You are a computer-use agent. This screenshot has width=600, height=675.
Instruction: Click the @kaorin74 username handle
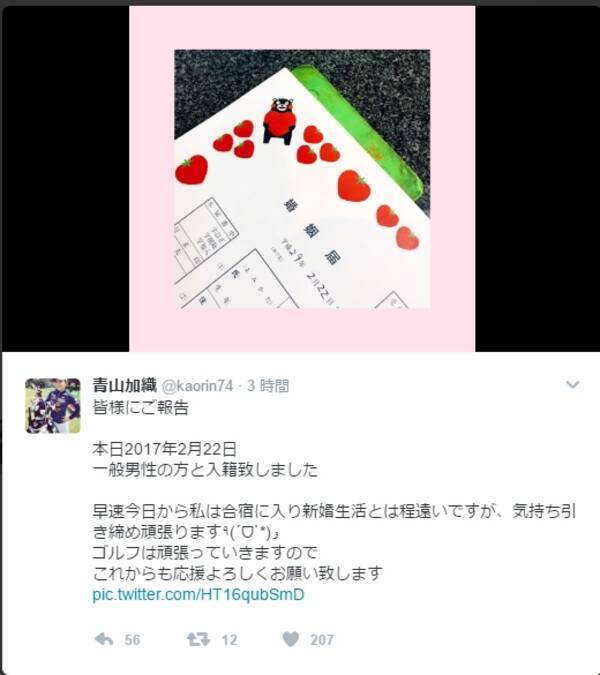(197, 386)
